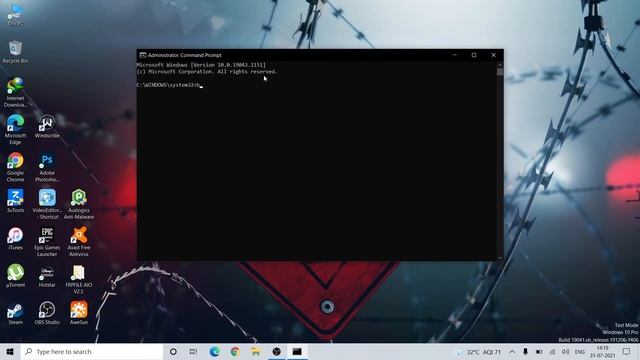
Task: Open OBS Studio desktop shortcut
Action: pos(47,313)
